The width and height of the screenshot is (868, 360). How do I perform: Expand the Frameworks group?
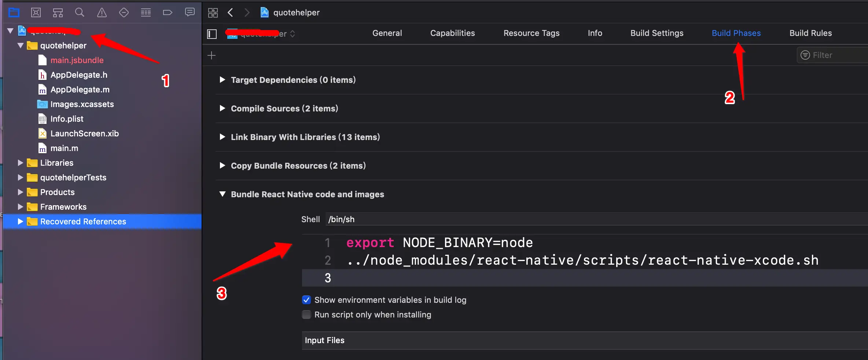21,207
